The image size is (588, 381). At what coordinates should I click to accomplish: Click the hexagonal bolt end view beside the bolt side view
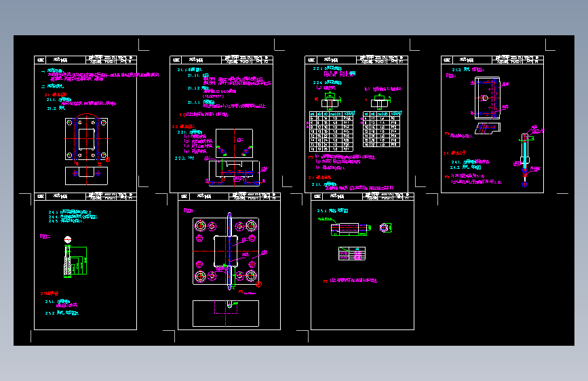coord(385,228)
